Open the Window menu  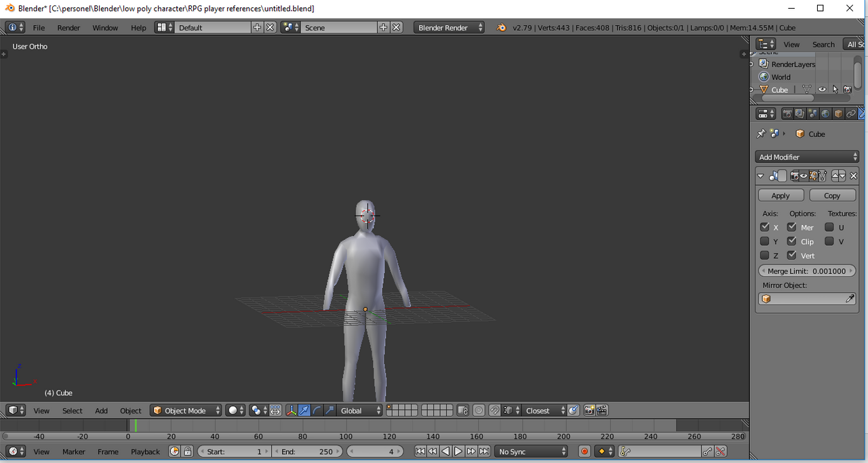(105, 28)
